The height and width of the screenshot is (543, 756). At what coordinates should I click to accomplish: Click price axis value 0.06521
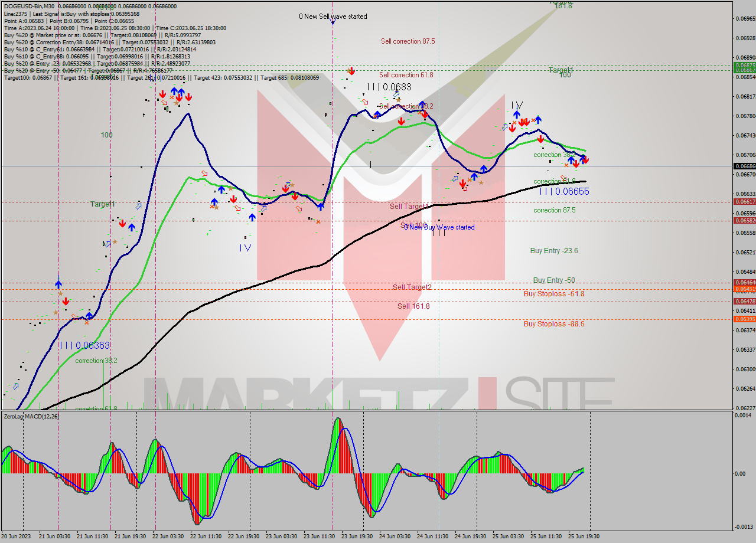[x=745, y=252]
